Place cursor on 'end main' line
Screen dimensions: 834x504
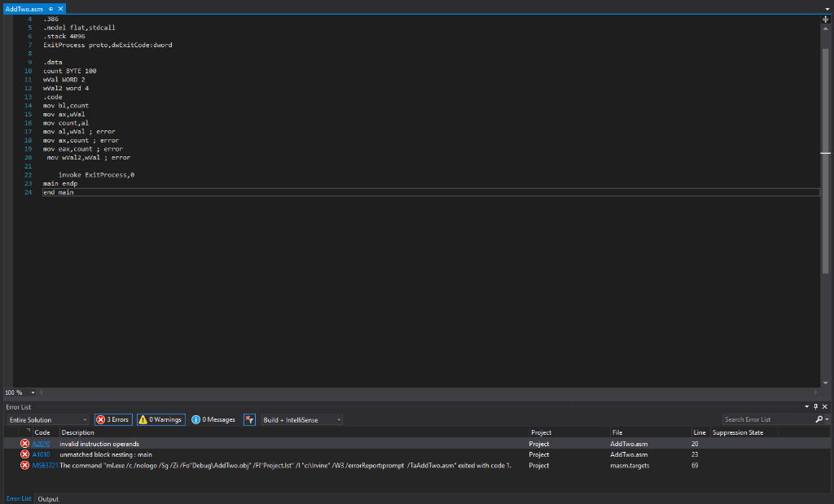coord(59,192)
